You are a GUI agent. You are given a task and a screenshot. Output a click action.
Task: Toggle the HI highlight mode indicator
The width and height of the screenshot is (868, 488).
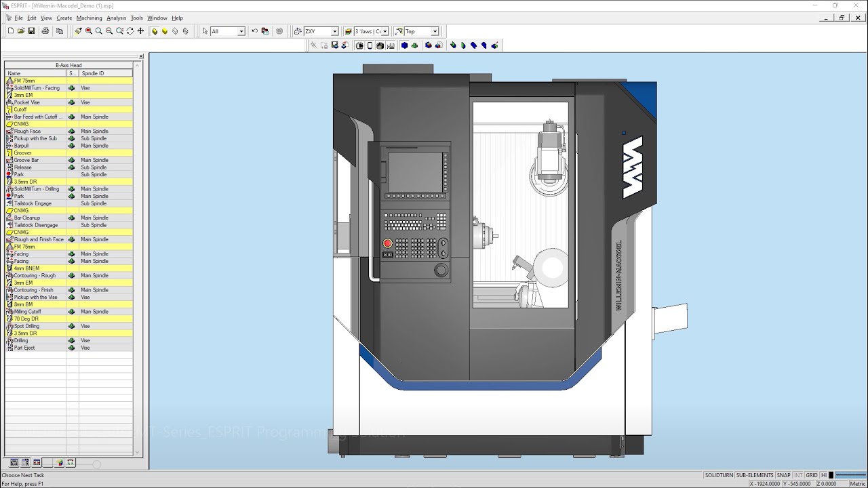(x=824, y=475)
